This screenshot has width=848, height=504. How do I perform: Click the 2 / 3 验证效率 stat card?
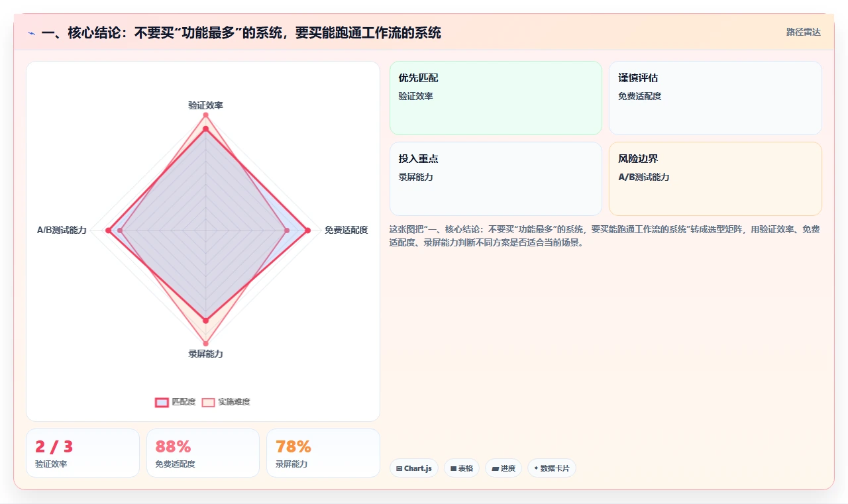(x=83, y=453)
